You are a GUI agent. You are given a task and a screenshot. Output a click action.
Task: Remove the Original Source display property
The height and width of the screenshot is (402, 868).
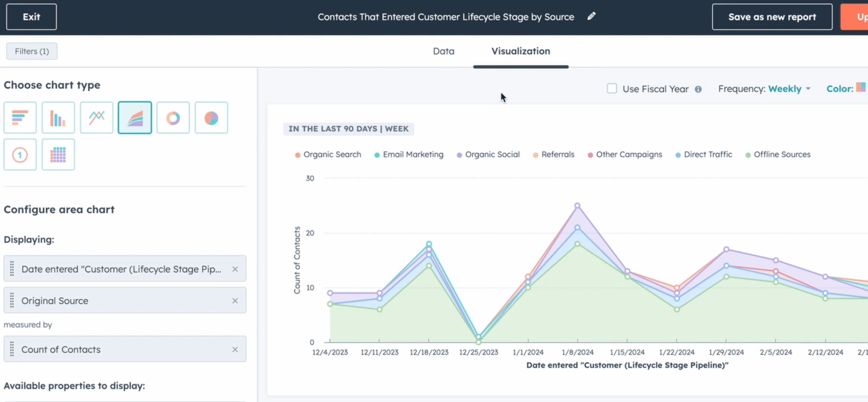(x=235, y=301)
